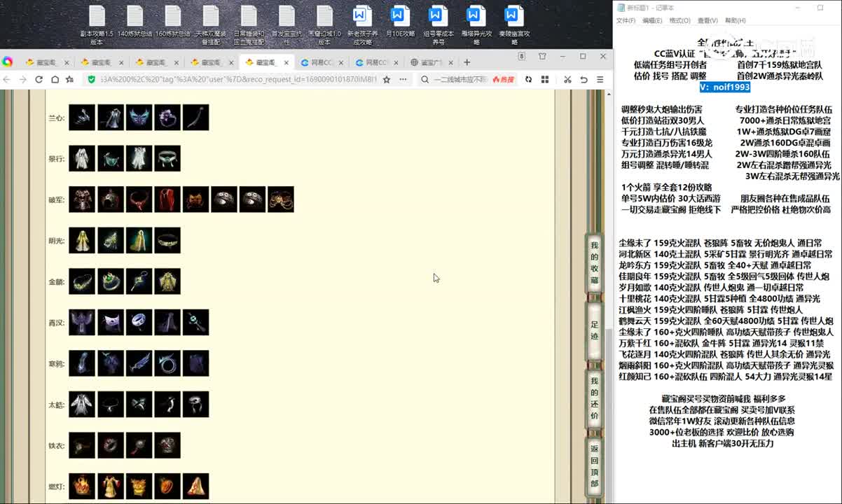Select the yellow robe icon starting the 明光 row
Viewport: 842px width, 504px height.
[82, 240]
